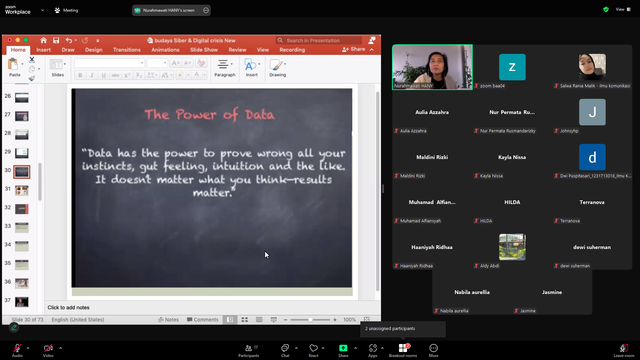Click the Meeting tab at top
640x360 pixels.
[x=67, y=10]
